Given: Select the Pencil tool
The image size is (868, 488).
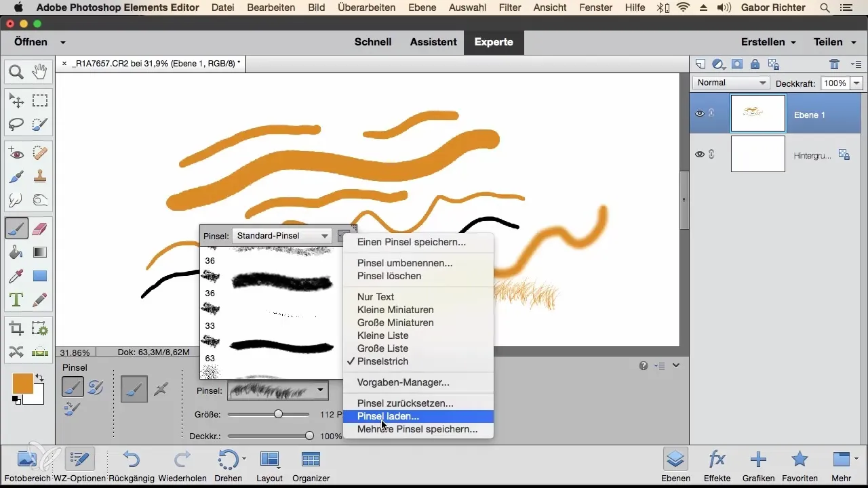Looking at the screenshot, I should pyautogui.click(x=39, y=299).
